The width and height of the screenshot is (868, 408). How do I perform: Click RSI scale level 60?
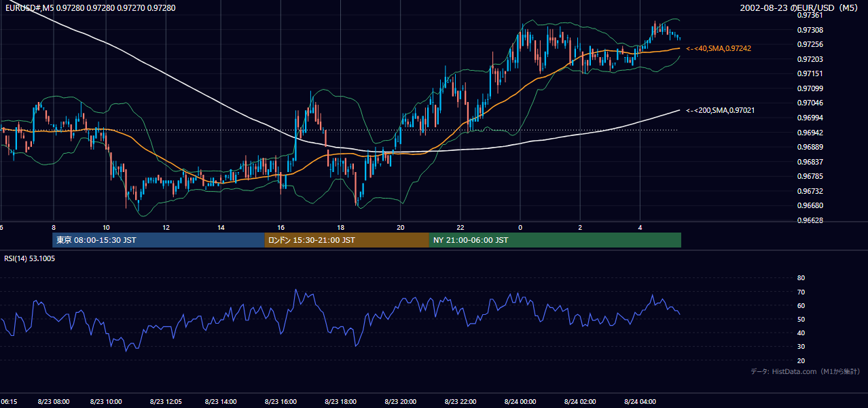[x=801, y=305]
